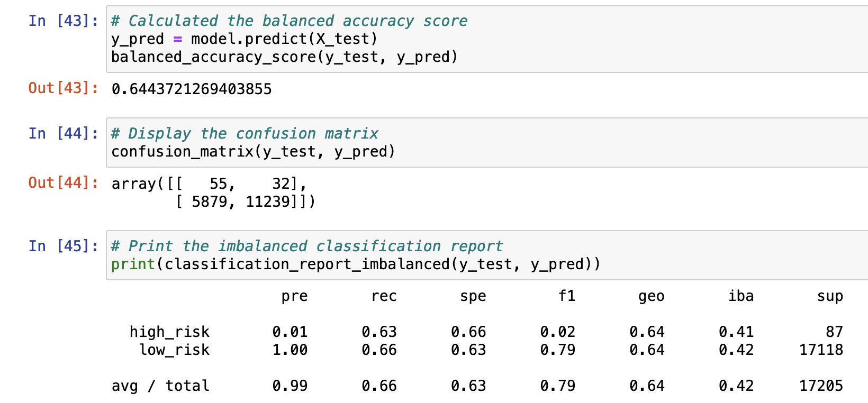The width and height of the screenshot is (868, 403).
Task: Select the In [44] prompt label
Action: click(x=64, y=133)
